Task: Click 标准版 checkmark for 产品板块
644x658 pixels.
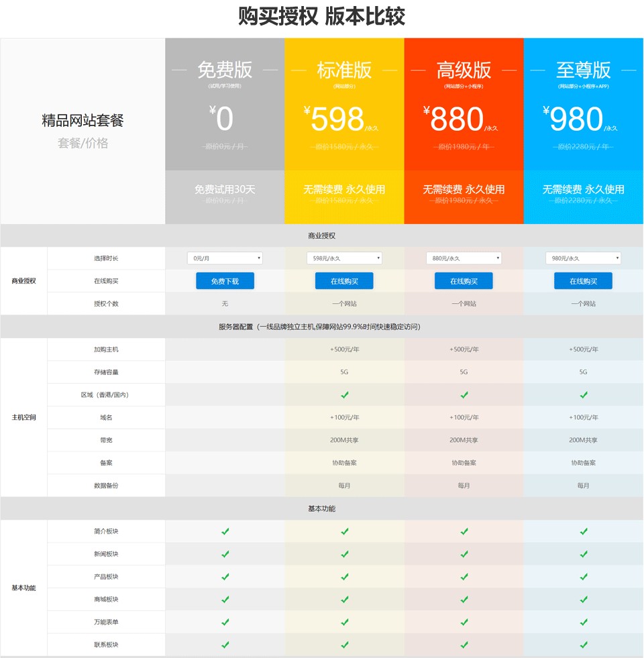Action: [344, 577]
